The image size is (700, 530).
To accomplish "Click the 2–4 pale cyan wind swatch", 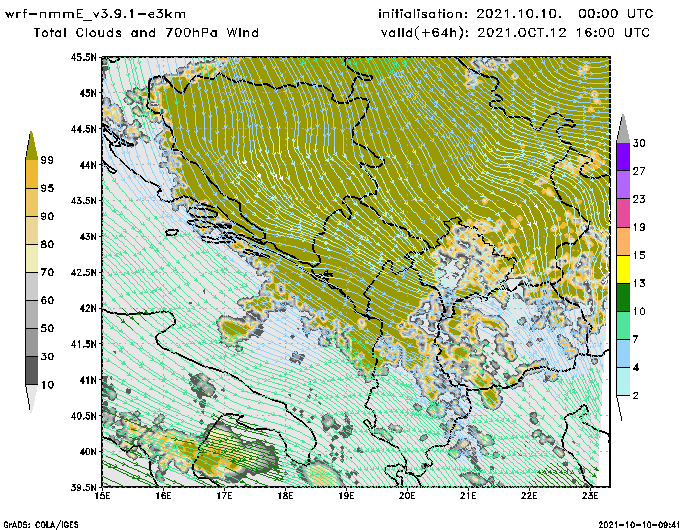I will [x=623, y=382].
